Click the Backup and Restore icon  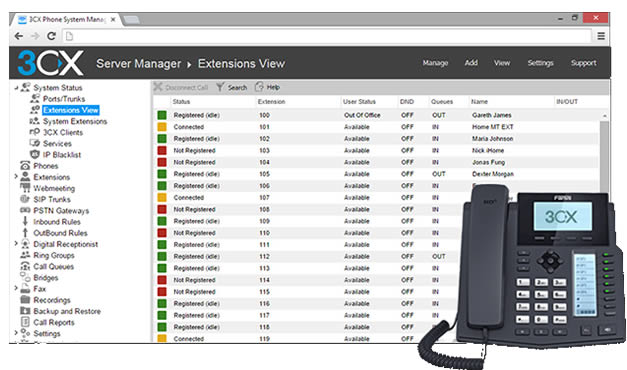(x=25, y=311)
